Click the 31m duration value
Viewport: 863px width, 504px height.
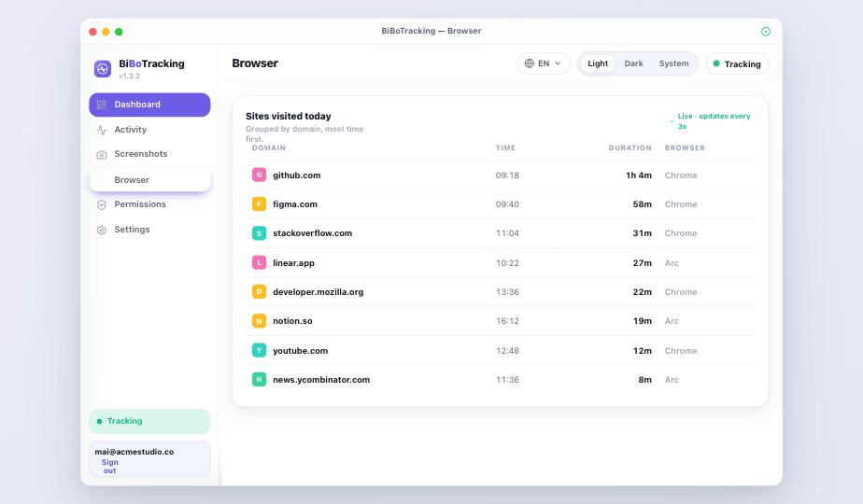(643, 233)
